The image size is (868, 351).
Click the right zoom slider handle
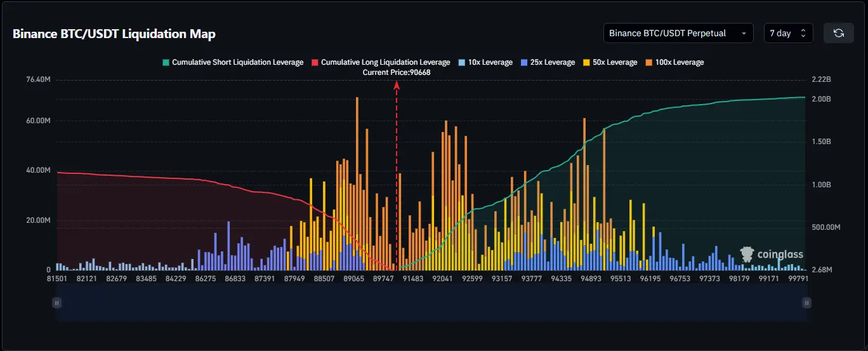(806, 303)
